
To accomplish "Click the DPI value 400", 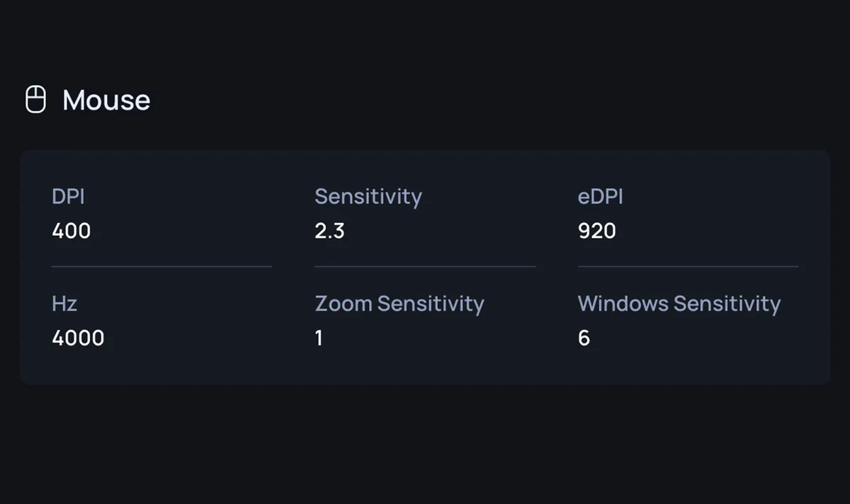I will pyautogui.click(x=71, y=231).
